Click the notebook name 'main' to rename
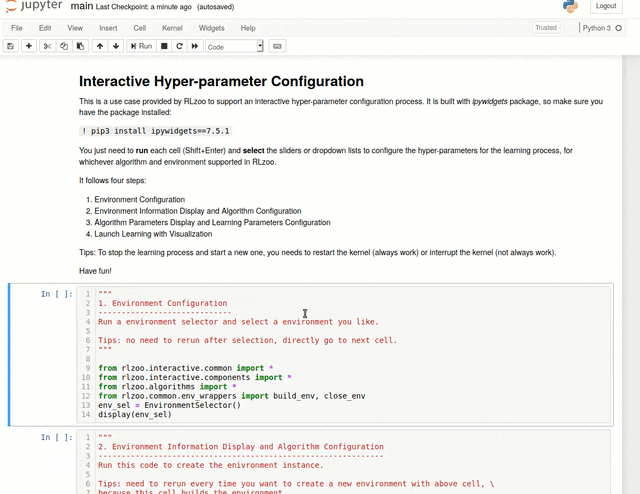 (x=82, y=6)
